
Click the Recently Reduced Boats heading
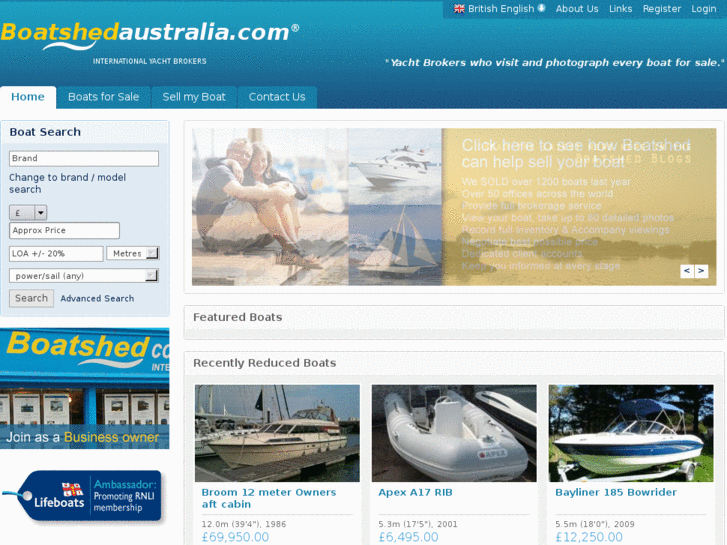[265, 363]
